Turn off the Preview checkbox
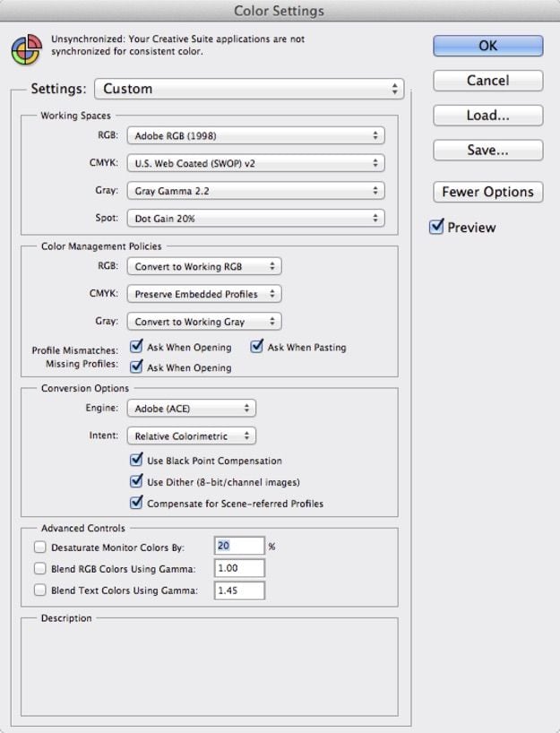The width and height of the screenshot is (560, 733). (x=437, y=228)
